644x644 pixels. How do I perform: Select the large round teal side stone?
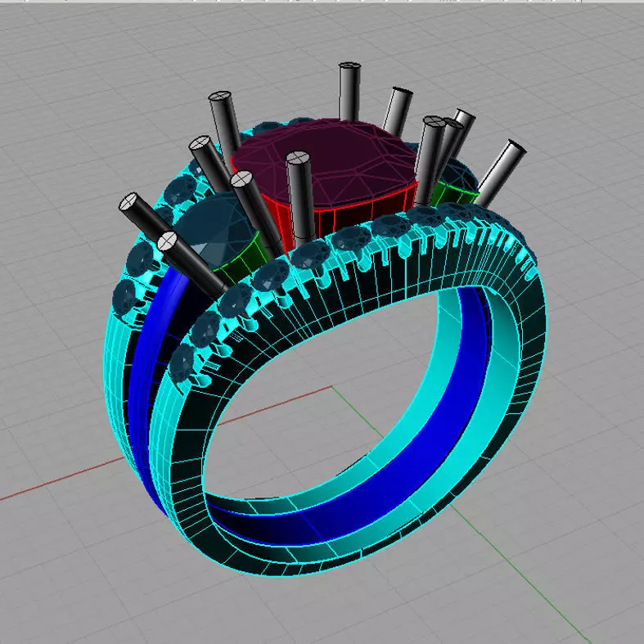(216, 232)
